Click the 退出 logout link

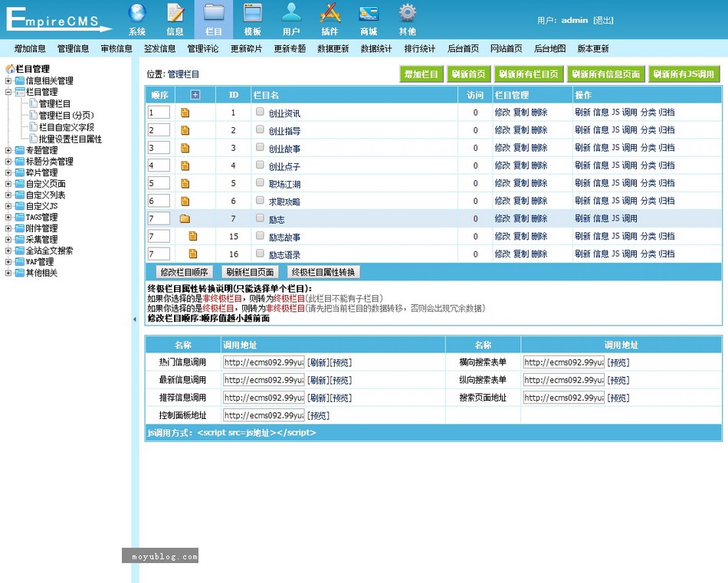coord(604,21)
